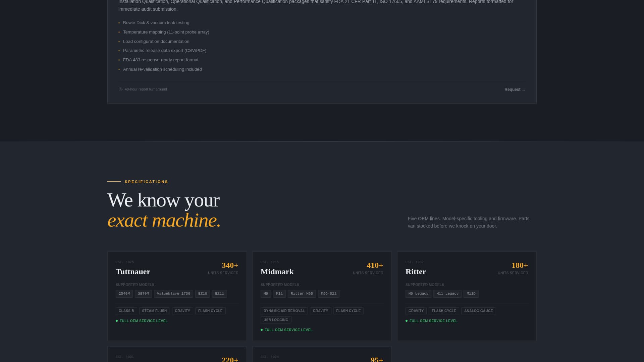Toggle the ANALOG GAUGE badge under Ritter
This screenshot has width=644, height=362.
tap(478, 311)
